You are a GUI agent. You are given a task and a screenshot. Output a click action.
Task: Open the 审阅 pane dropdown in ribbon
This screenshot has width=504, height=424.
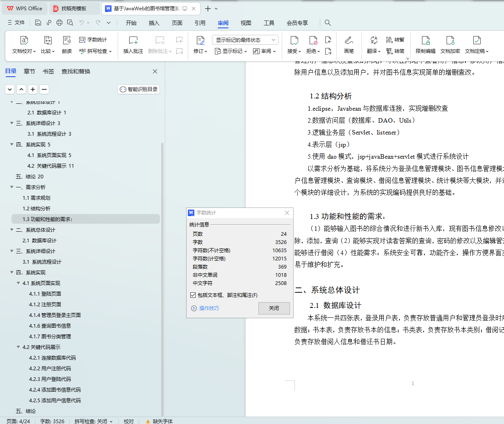265,51
